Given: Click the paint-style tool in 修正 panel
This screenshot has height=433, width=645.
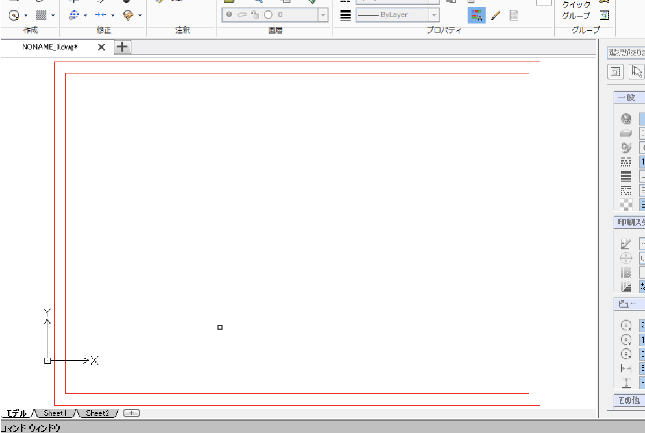Looking at the screenshot, I should click(128, 15).
